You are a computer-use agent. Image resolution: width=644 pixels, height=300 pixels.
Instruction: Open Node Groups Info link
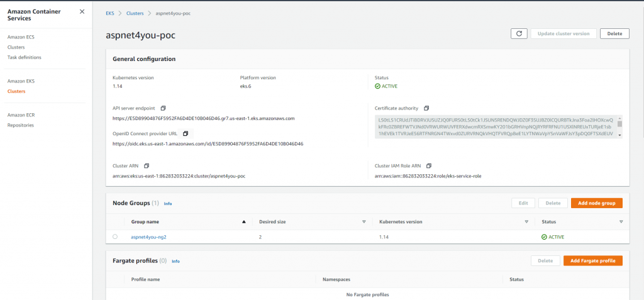168,203
